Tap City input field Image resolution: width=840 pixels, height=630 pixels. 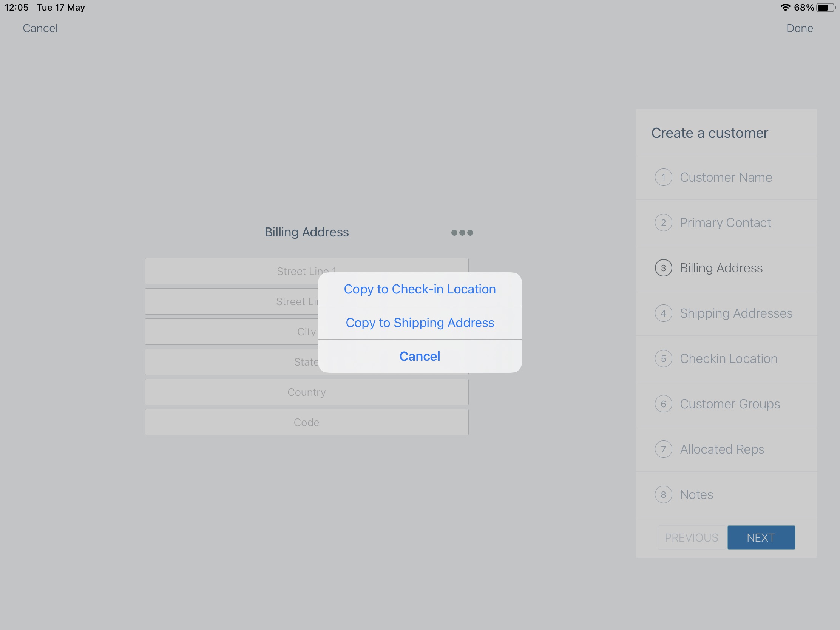pyautogui.click(x=306, y=330)
